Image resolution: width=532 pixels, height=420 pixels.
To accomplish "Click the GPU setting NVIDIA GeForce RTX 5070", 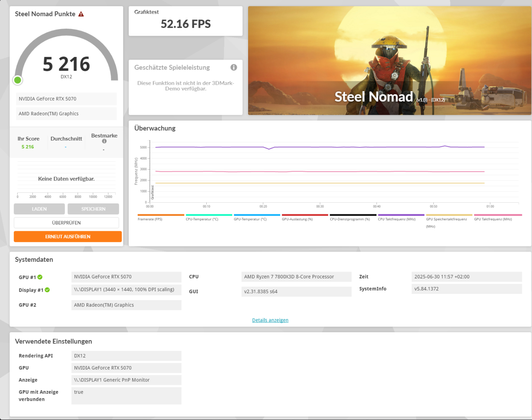I will pos(127,368).
